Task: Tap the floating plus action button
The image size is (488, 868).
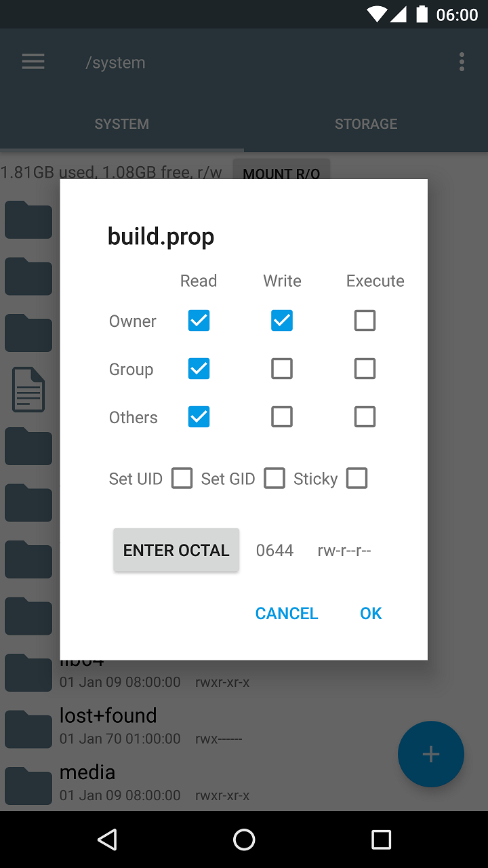Action: click(431, 754)
